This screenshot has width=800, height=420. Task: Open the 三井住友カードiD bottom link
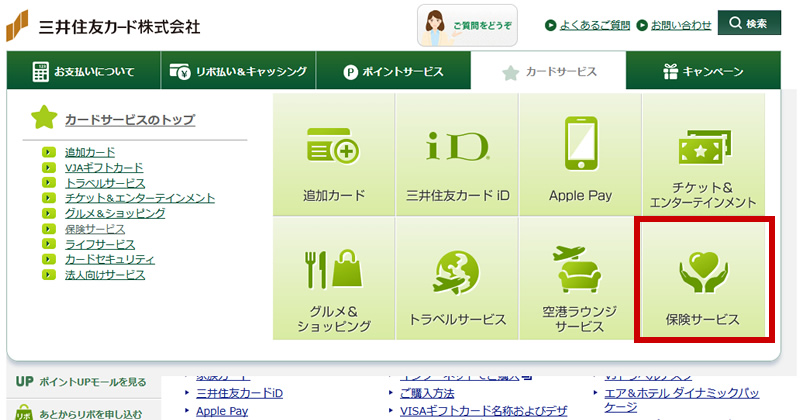[239, 393]
